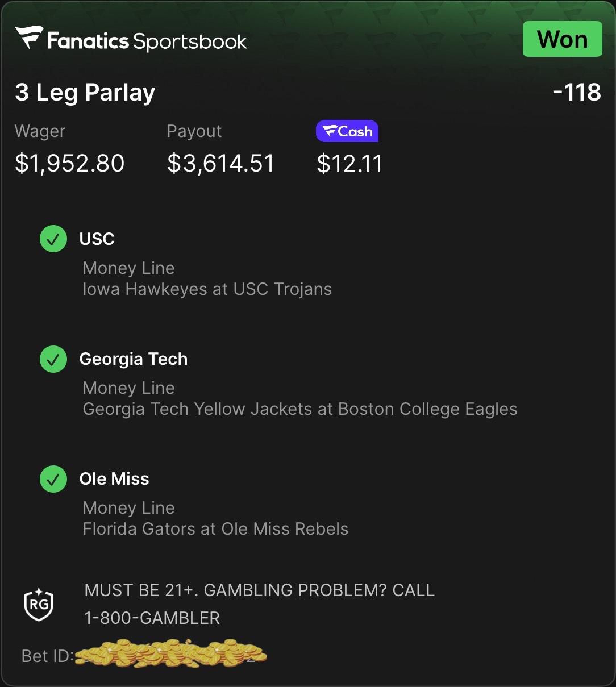Image resolution: width=616 pixels, height=687 pixels.
Task: Click Iowa Hawkeyes at USC Trojans matchup
Action: pyautogui.click(x=207, y=289)
